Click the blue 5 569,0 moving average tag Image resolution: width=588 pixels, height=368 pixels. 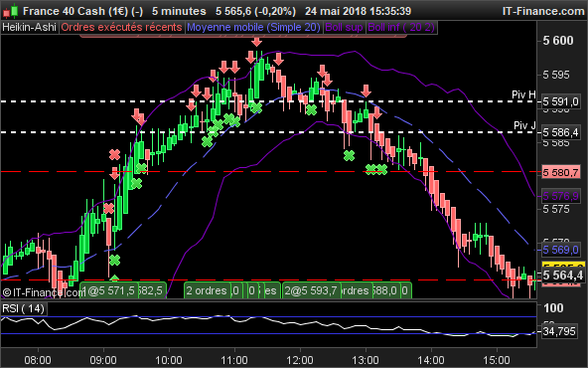[x=560, y=250]
